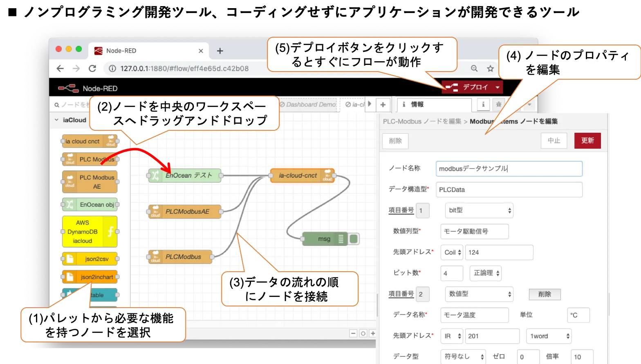641x364 pixels.
Task: Close the Node-RED browser tab
Action: click(x=201, y=51)
